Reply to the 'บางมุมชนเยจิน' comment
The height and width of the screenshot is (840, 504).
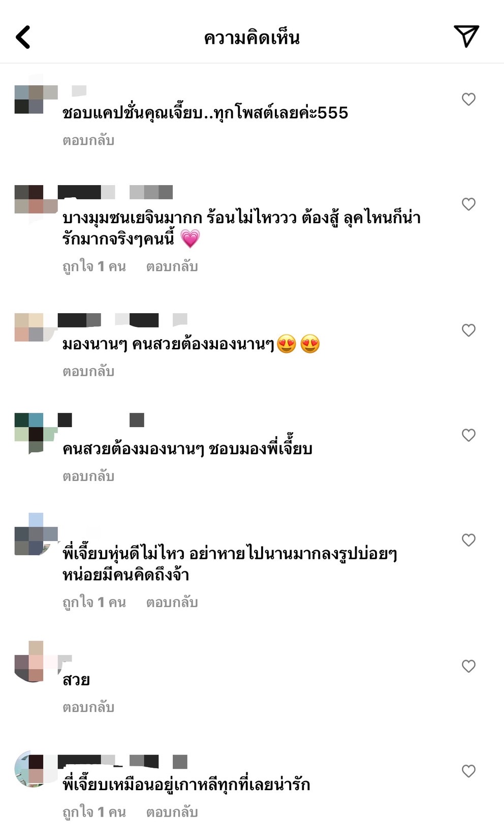(x=172, y=266)
